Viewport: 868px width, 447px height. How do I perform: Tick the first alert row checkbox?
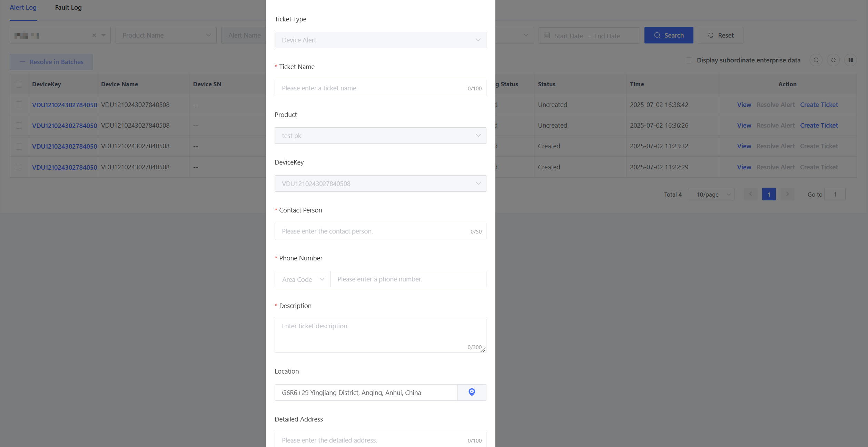click(x=19, y=105)
